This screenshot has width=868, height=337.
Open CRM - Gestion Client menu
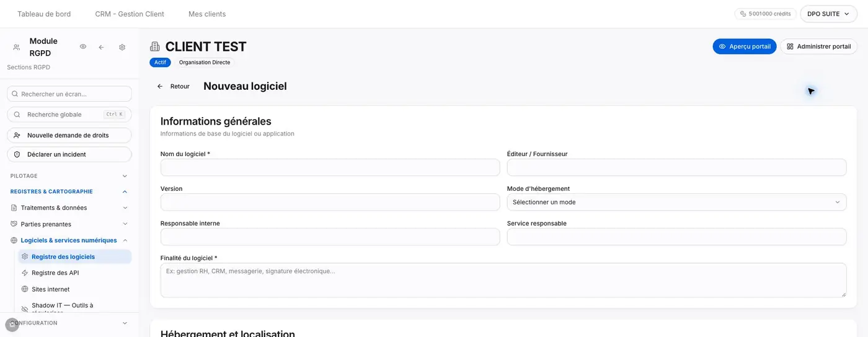pyautogui.click(x=130, y=14)
